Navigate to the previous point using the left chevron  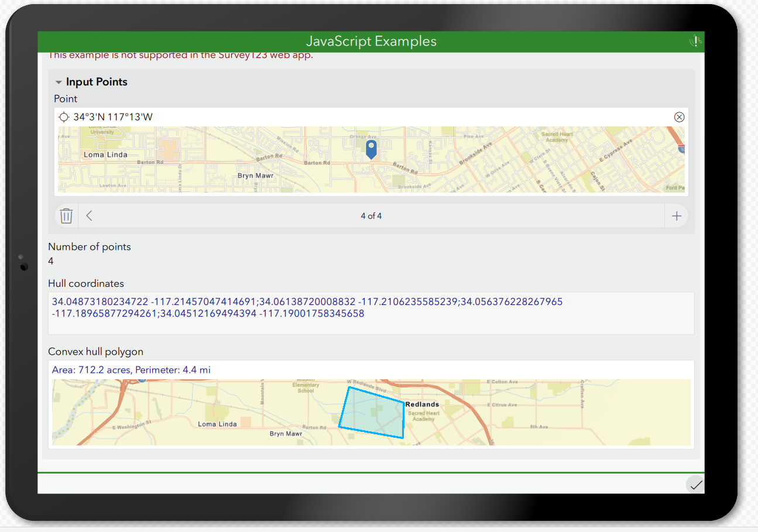point(89,215)
